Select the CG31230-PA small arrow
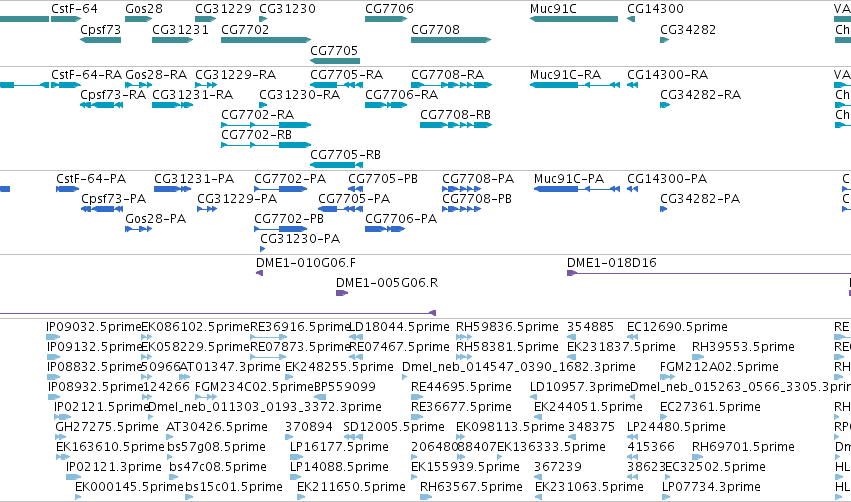Viewport: 851px width, 502px height. [263, 249]
